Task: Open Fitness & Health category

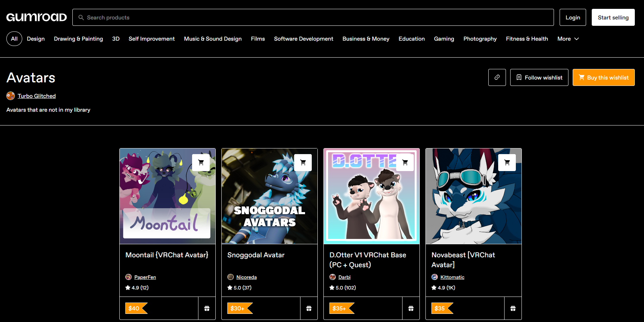Action: [x=527, y=39]
